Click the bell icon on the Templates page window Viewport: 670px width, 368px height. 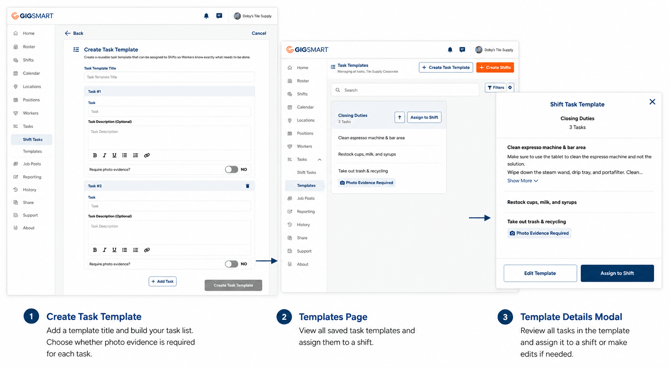(x=450, y=50)
